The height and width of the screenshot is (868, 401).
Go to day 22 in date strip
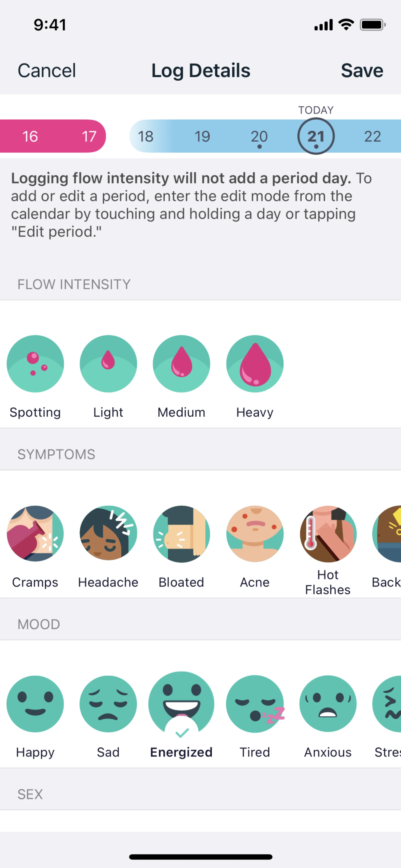pyautogui.click(x=372, y=137)
